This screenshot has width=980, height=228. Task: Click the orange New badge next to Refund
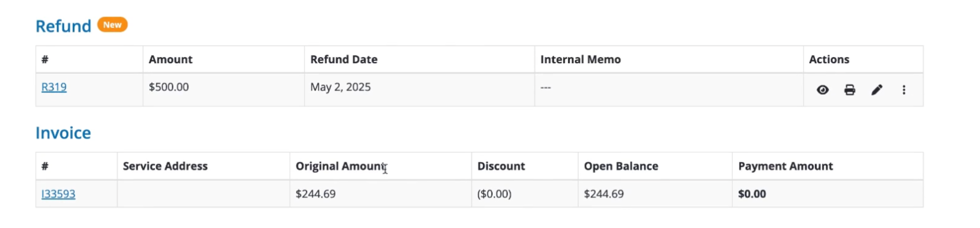pos(112,25)
